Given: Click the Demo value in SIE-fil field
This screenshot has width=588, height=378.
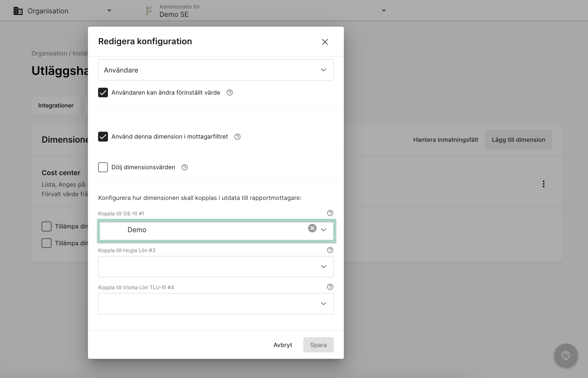Looking at the screenshot, I should [137, 230].
